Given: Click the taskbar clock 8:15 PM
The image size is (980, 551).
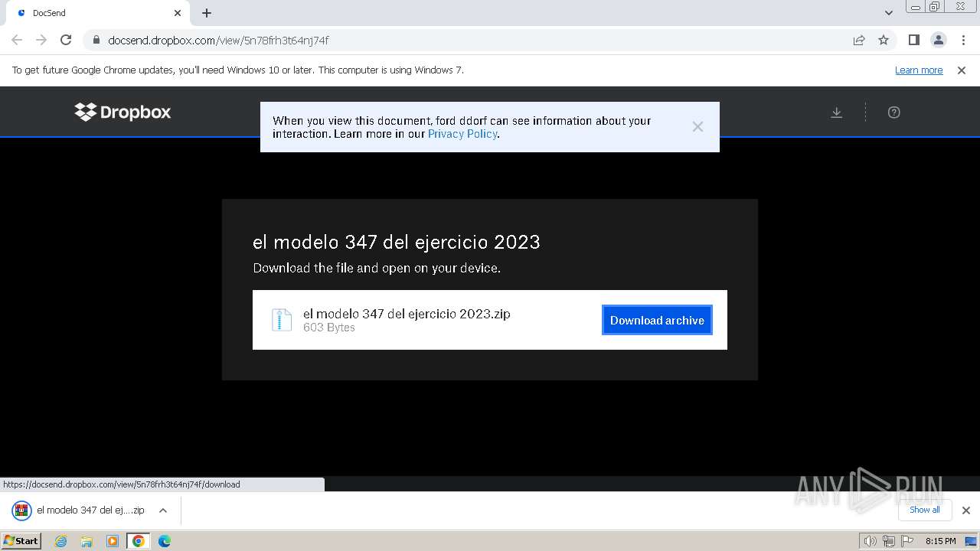Looking at the screenshot, I should click(940, 541).
